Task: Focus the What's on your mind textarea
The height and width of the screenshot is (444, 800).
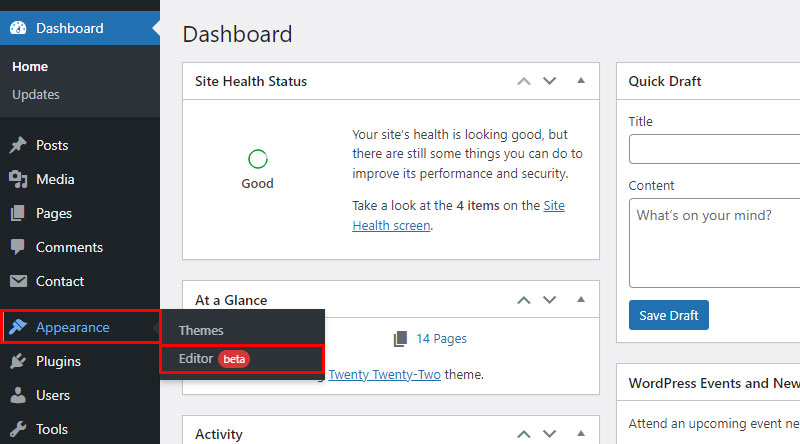Action: point(714,243)
